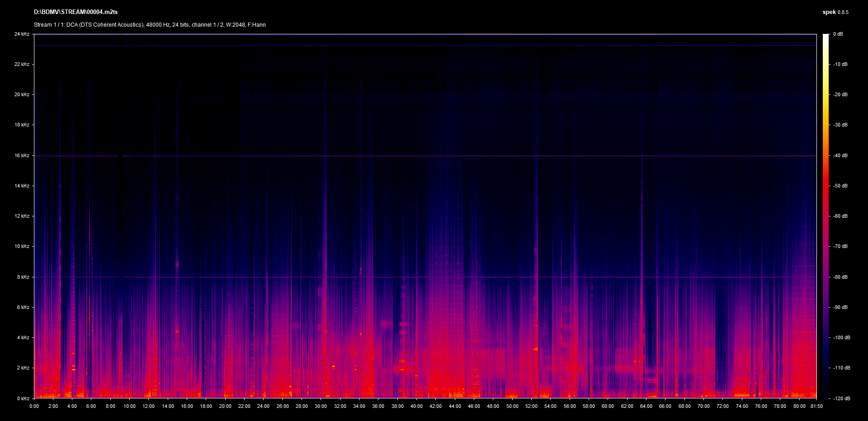This screenshot has height=421, width=868.
Task: Click the white top of the dB color bar
Action: tap(826, 36)
